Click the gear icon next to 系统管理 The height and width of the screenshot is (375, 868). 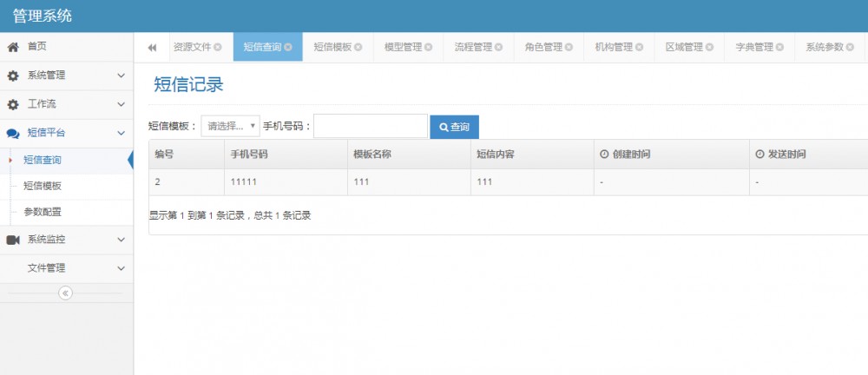13,76
